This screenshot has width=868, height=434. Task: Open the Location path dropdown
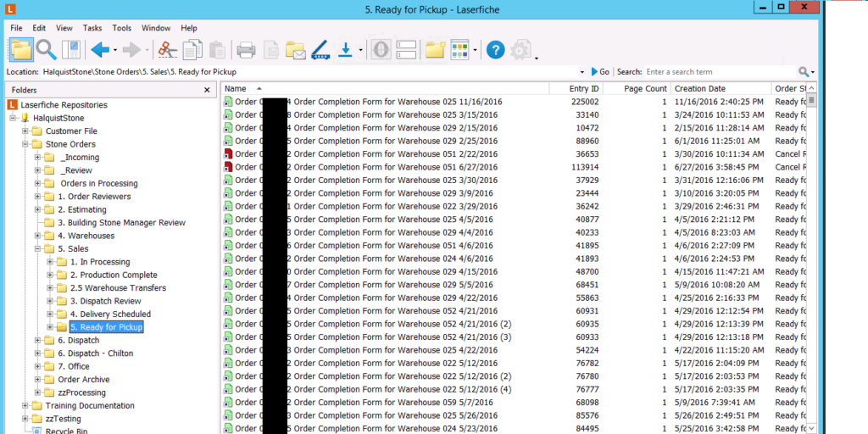(581, 72)
